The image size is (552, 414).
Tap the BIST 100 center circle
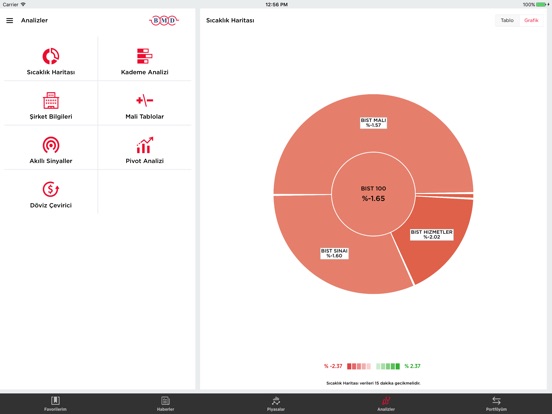[373, 194]
